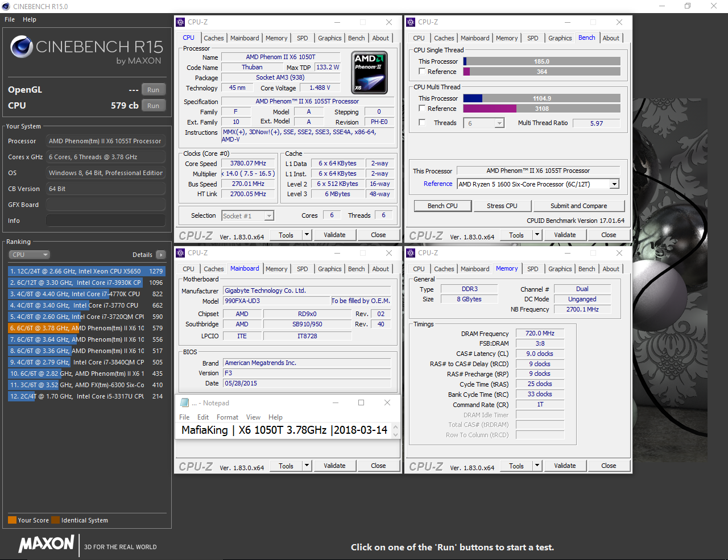Click CPU-Z window icon in the Memory tab window
This screenshot has width=728, height=560.
click(x=411, y=253)
